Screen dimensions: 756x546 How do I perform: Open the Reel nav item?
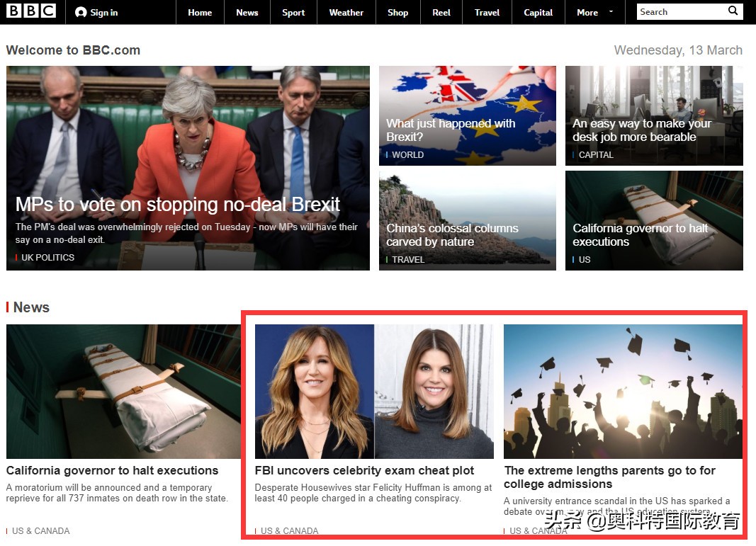441,13
